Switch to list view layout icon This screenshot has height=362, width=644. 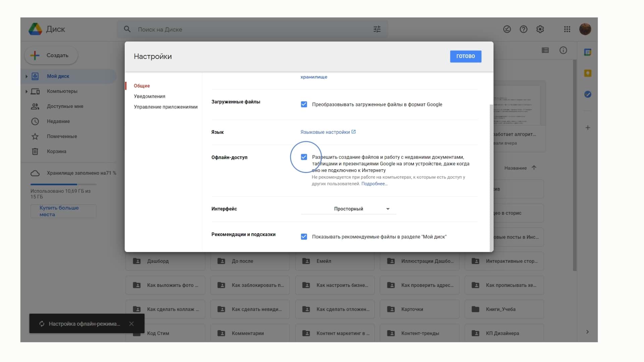click(545, 50)
